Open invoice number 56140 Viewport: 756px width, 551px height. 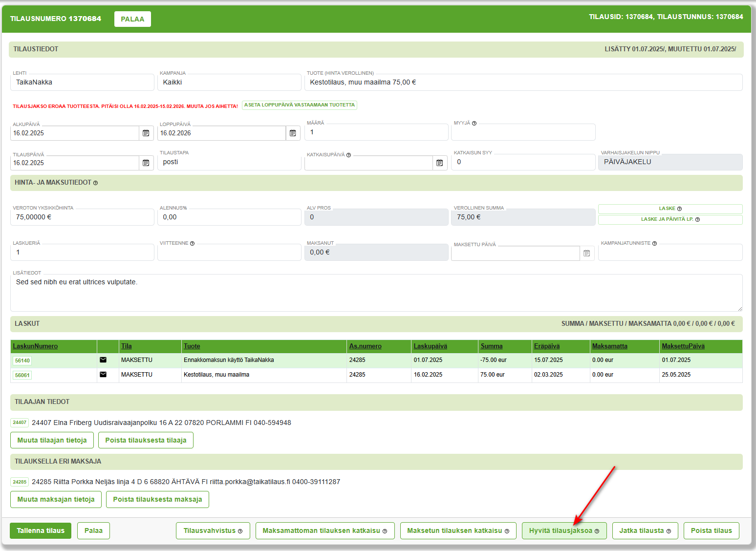pos(22,361)
